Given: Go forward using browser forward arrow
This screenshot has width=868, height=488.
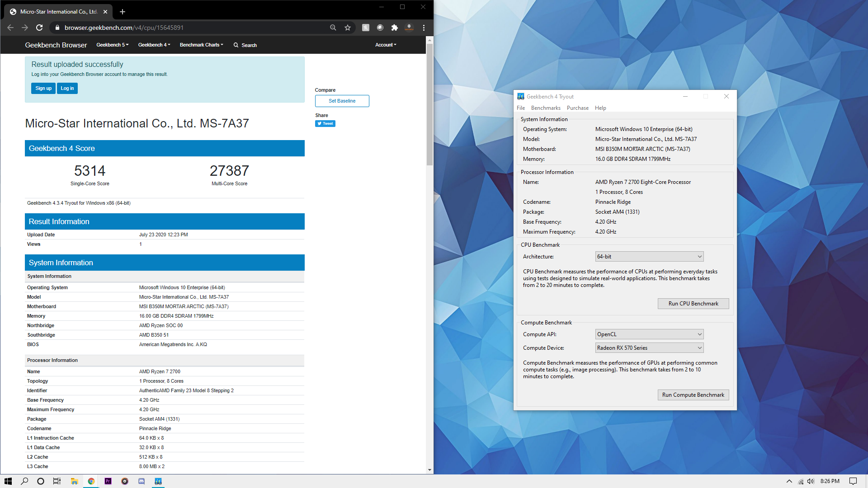Looking at the screenshot, I should (x=25, y=28).
